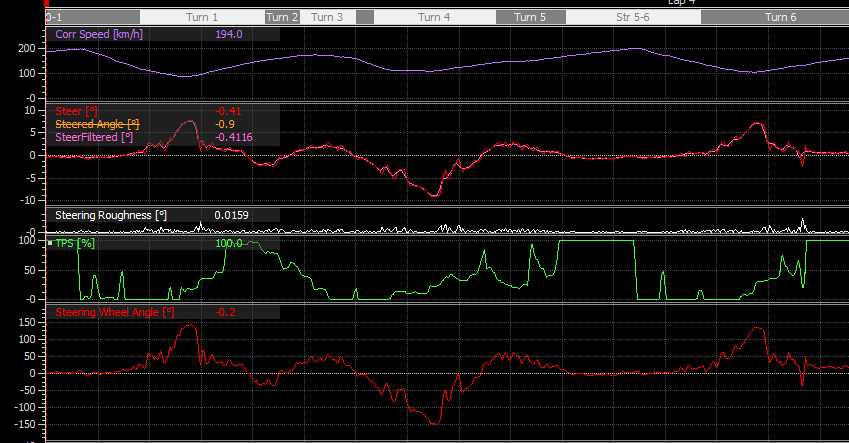This screenshot has width=849, height=443.
Task: Select the Turn 3 track section
Action: click(x=327, y=17)
